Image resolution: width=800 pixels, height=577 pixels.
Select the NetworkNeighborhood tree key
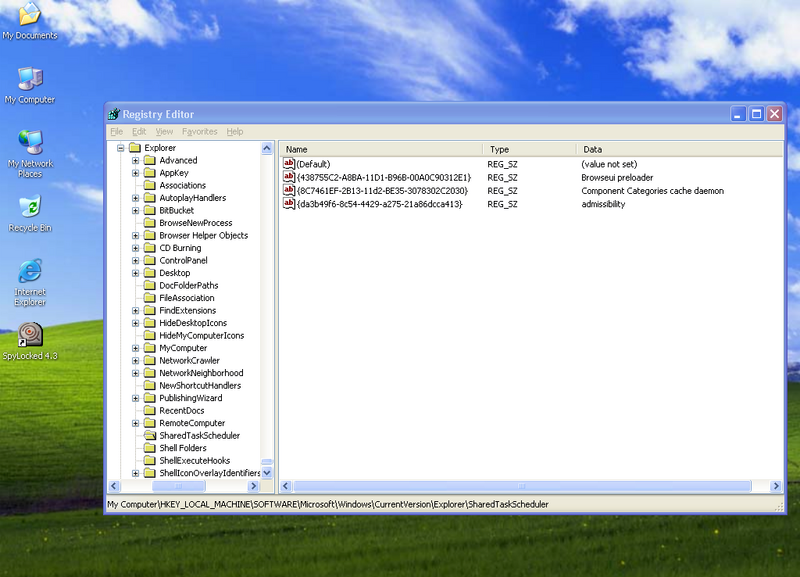click(201, 373)
